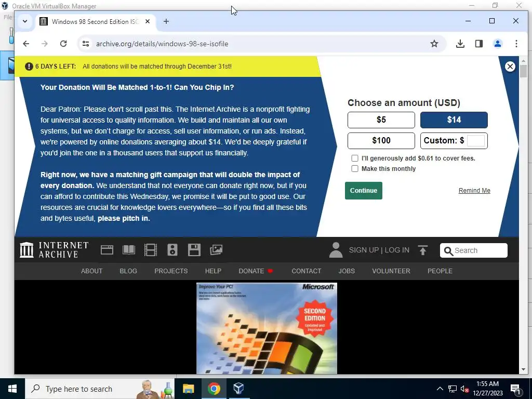Click the Custom donation amount input
Image resolution: width=532 pixels, height=399 pixels.
[x=476, y=140]
